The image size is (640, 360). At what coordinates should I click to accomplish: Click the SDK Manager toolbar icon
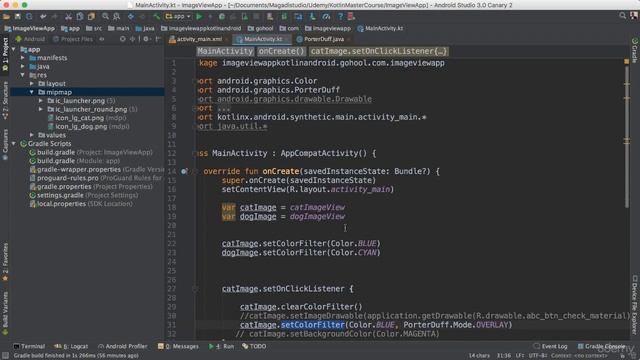pos(312,17)
